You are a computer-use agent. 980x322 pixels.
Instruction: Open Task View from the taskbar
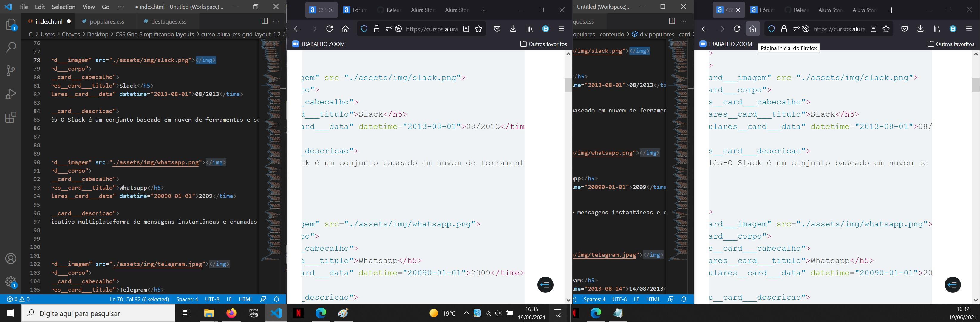click(x=186, y=313)
